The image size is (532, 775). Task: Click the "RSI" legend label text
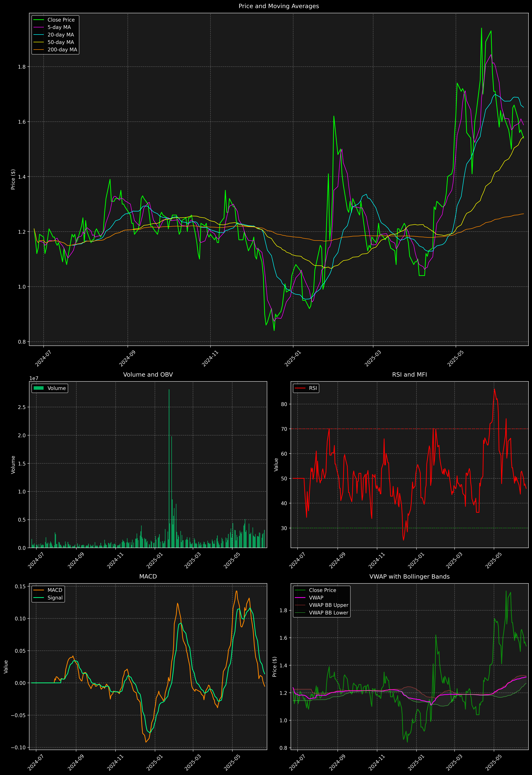tap(313, 388)
